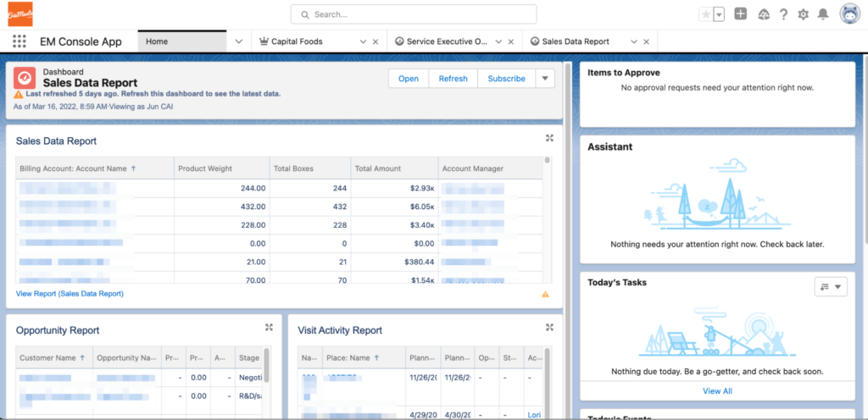Click the Opportunity Name column header
868x420 pixels.
(x=127, y=357)
